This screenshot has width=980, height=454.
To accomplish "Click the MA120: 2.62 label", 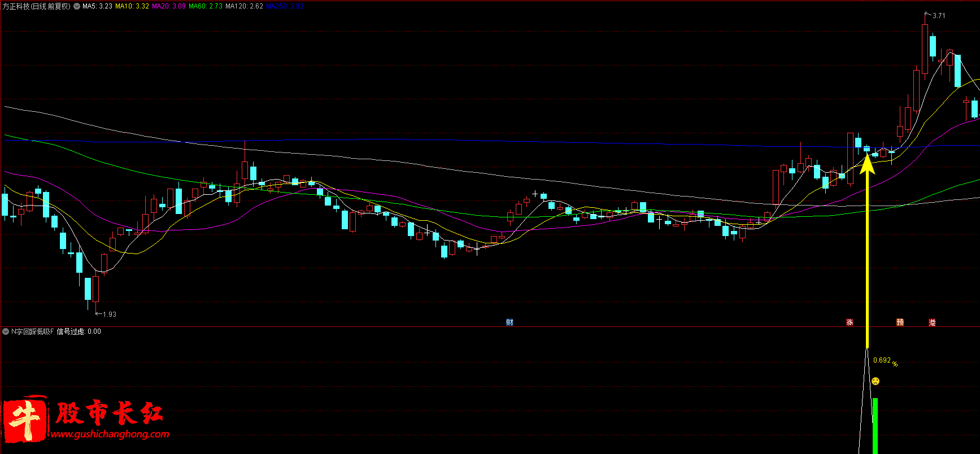I will click(x=244, y=7).
